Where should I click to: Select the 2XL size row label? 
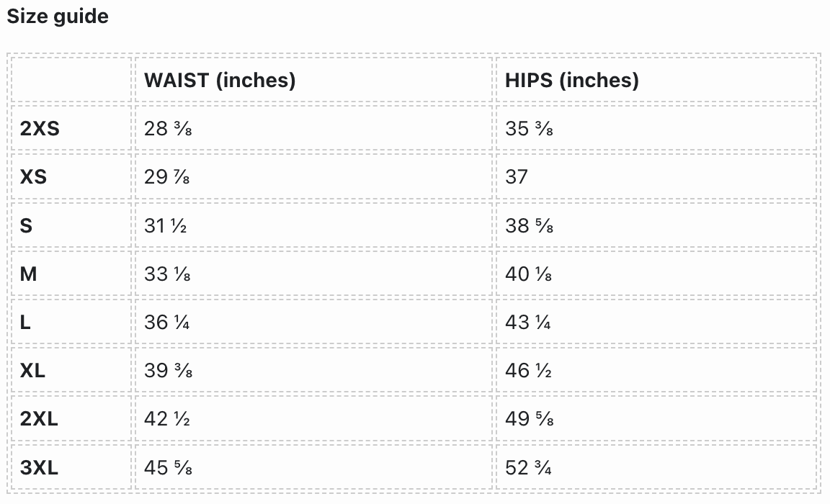pyautogui.click(x=39, y=419)
